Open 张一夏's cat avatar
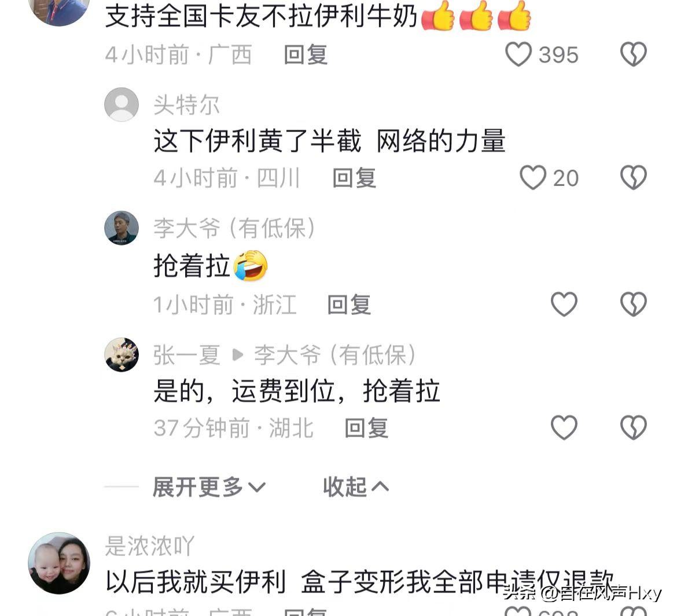677x616 pixels. (122, 355)
